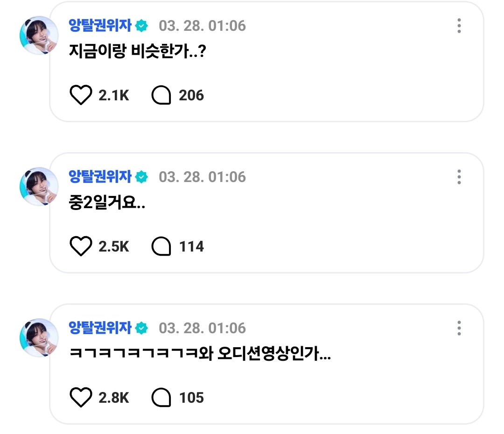Click the verified badge on the third post
Screen dimensions: 504x434
coord(141,328)
